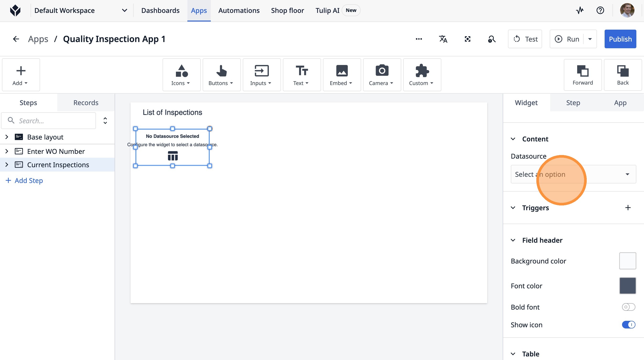Switch to the Records tab

click(x=86, y=102)
